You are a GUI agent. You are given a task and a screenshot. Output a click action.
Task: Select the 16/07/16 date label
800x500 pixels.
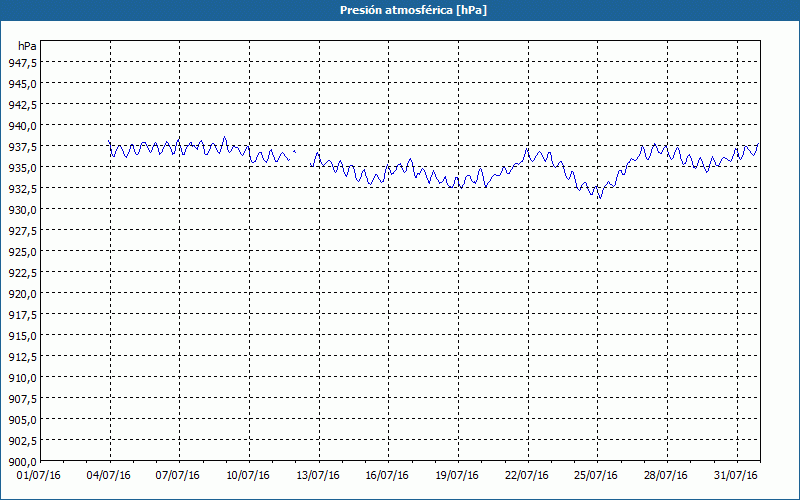pyautogui.click(x=387, y=476)
